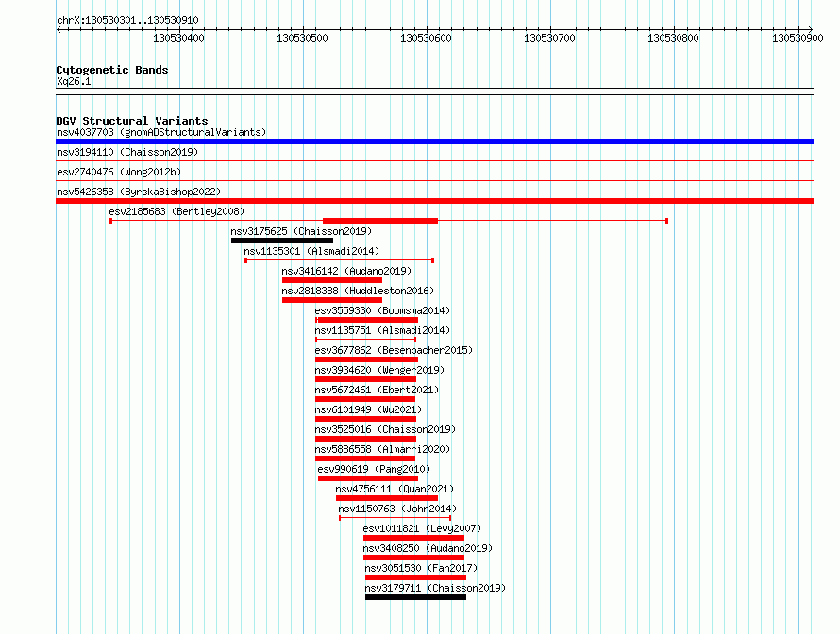
Task: Open the nsv6101949 (Wu2021) label
Action: point(369,409)
